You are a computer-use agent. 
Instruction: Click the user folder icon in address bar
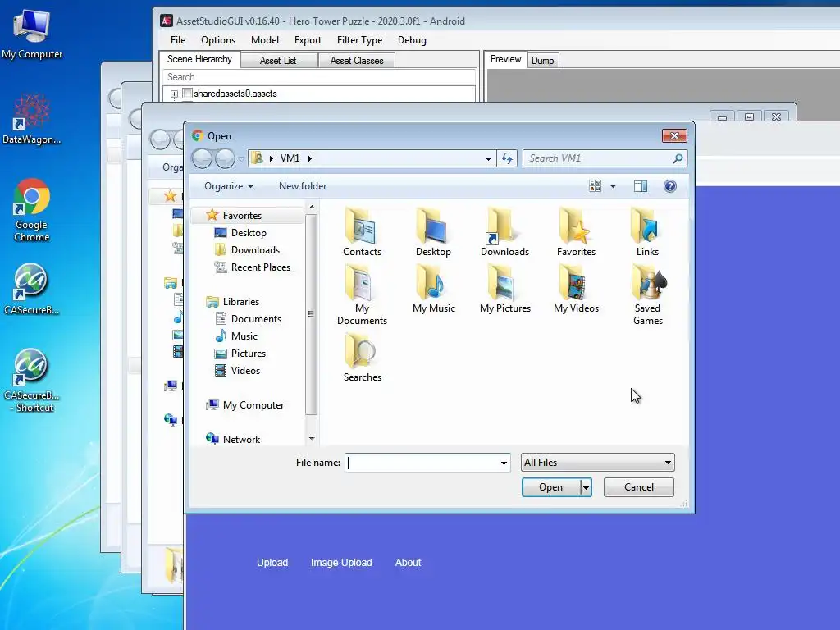coord(257,158)
